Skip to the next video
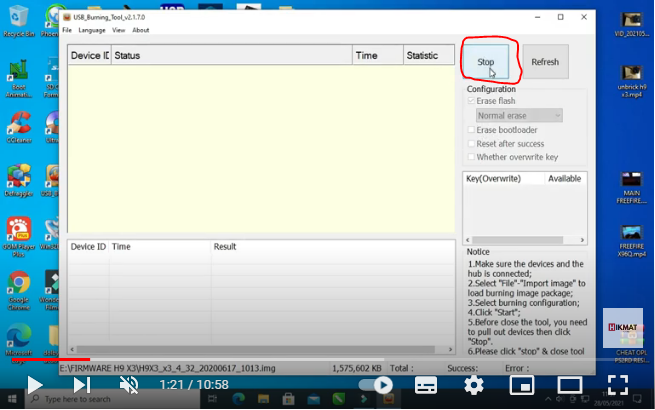Image resolution: width=655 pixels, height=410 pixels. click(82, 385)
